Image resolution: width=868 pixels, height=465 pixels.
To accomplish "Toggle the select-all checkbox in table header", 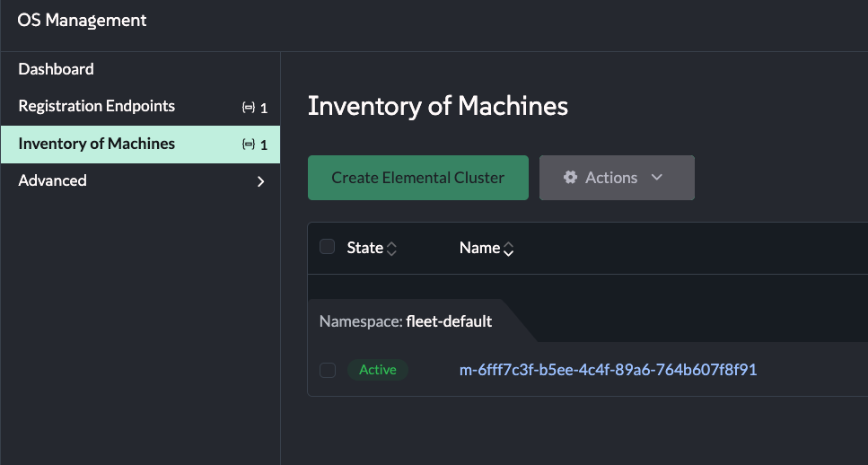I will pos(327,246).
